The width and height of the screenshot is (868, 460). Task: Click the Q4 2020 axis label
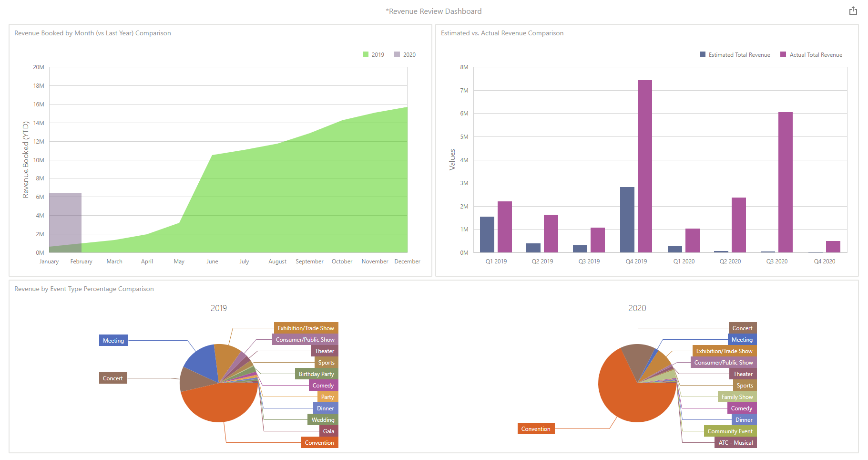point(824,261)
